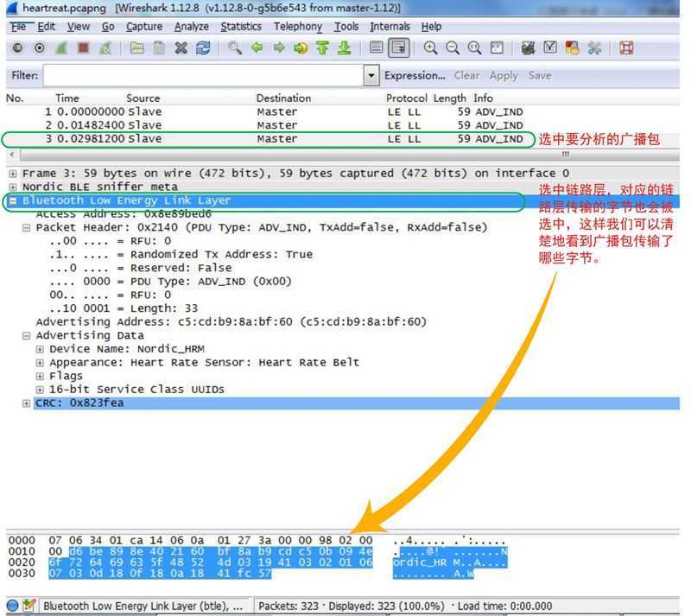
Task: Open the Go menu
Action: coord(108,27)
